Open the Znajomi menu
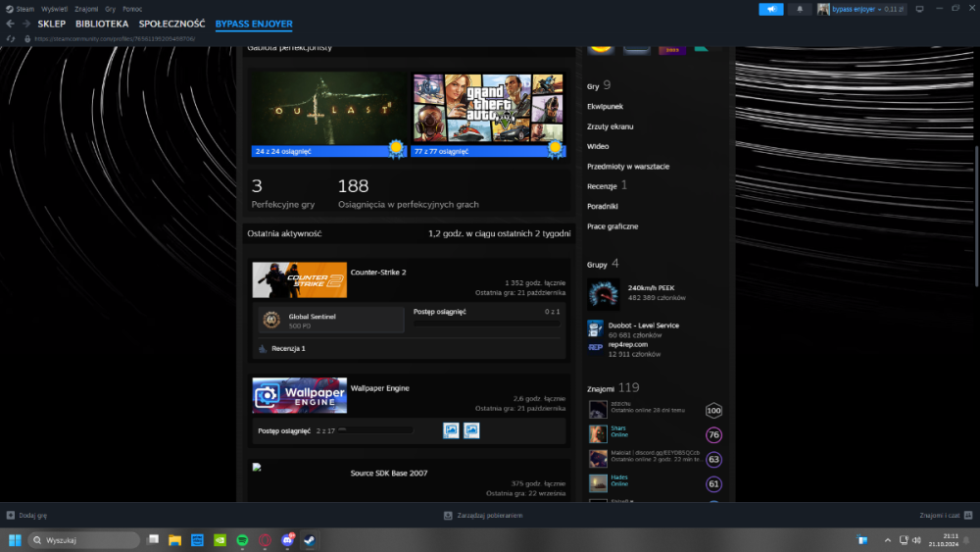This screenshot has width=980, height=552. 86,9
